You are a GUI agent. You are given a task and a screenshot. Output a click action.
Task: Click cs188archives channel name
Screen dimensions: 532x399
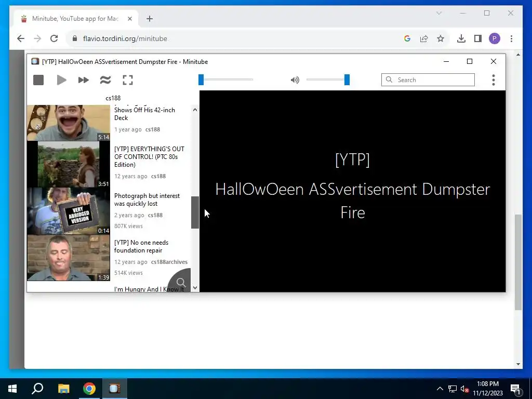pyautogui.click(x=169, y=262)
